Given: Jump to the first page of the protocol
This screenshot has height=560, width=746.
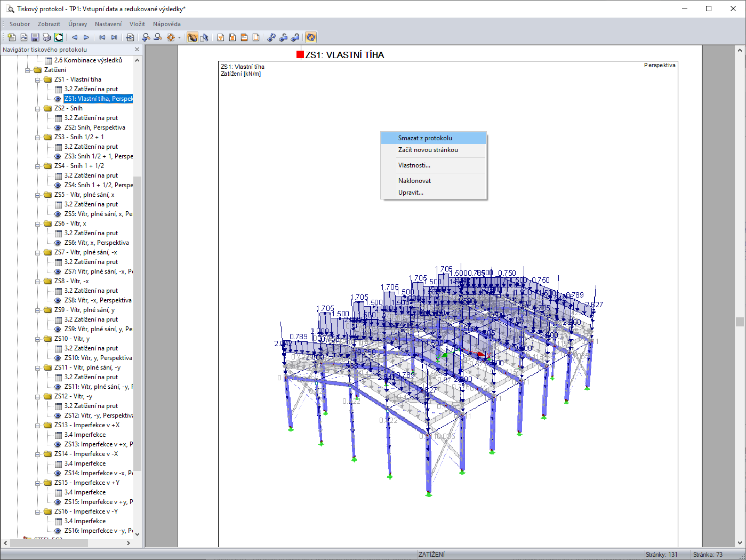Looking at the screenshot, I should coord(102,37).
